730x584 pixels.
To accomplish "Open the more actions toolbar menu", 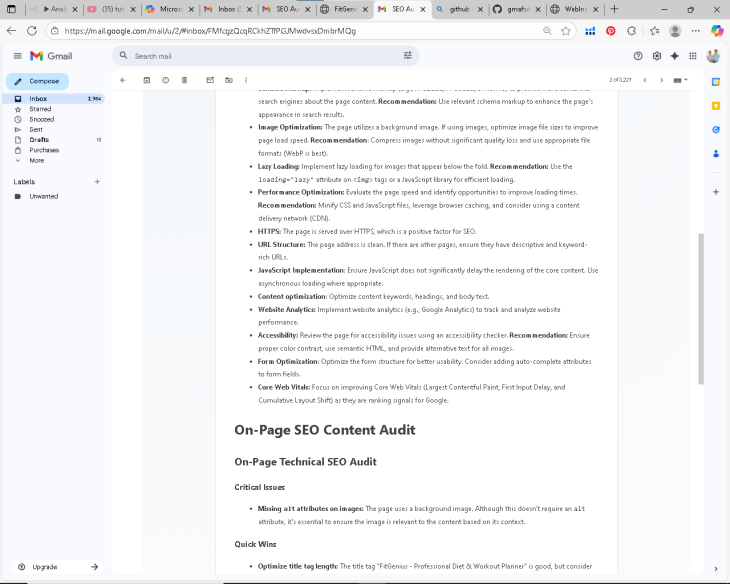I will [x=247, y=80].
